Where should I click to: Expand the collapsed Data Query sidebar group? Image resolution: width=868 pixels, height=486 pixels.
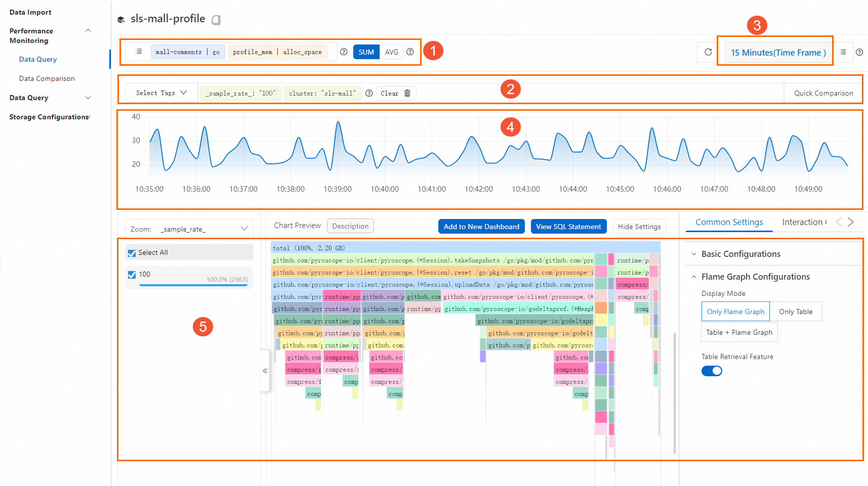pos(88,98)
